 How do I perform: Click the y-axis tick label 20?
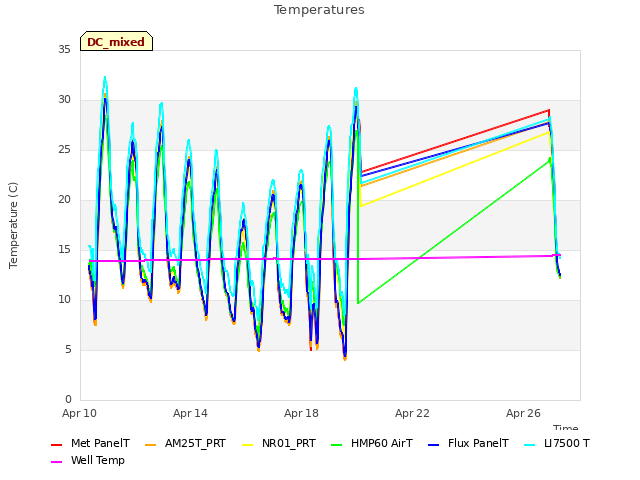coord(64,200)
